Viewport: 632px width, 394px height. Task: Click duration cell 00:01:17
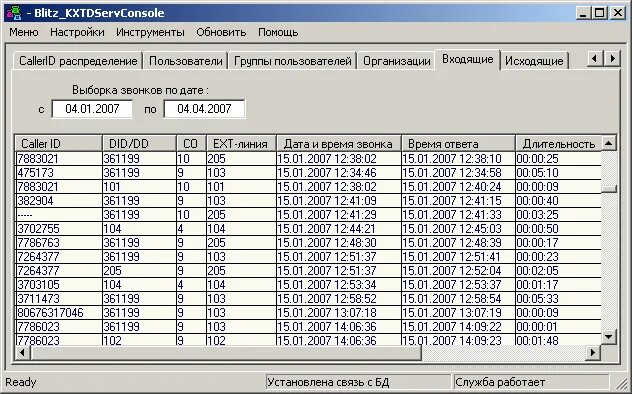click(558, 285)
